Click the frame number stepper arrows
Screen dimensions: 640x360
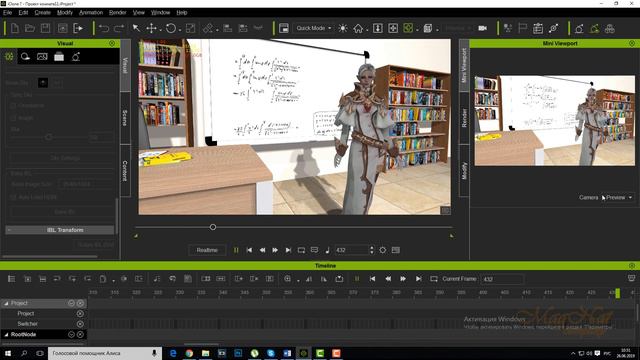pyautogui.click(x=371, y=250)
